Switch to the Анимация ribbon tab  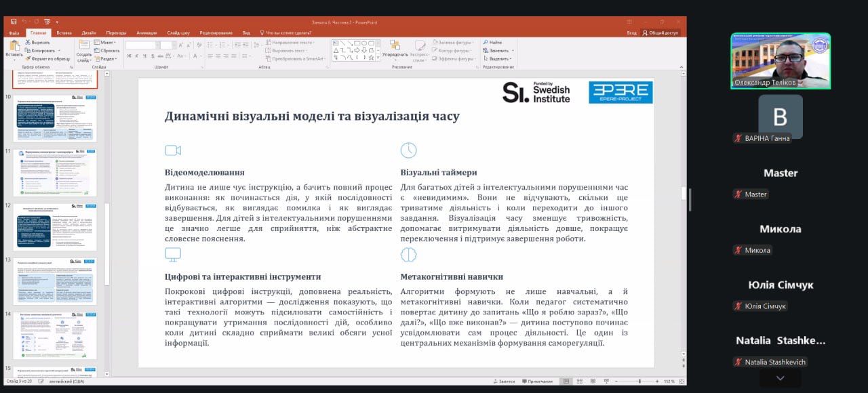[146, 33]
